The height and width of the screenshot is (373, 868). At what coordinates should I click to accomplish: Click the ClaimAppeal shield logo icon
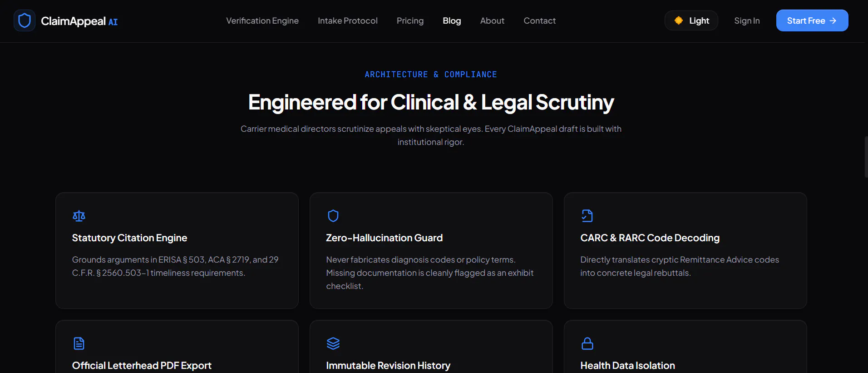pyautogui.click(x=25, y=20)
